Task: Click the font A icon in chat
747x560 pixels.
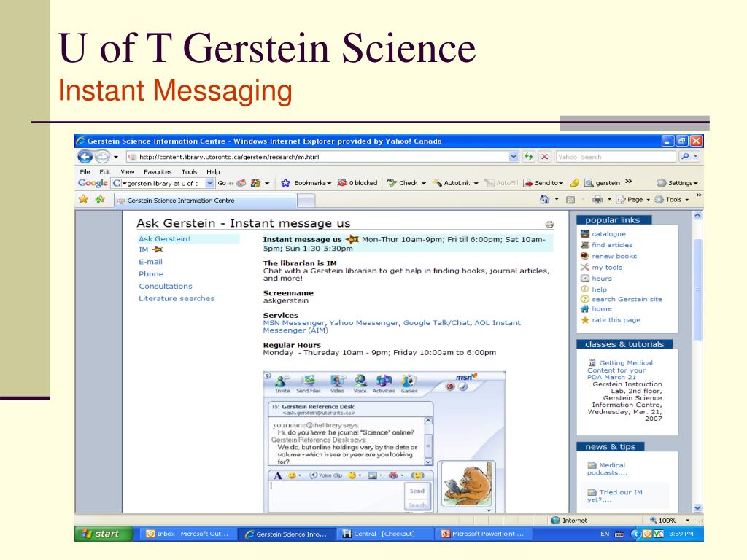Action: (x=278, y=475)
